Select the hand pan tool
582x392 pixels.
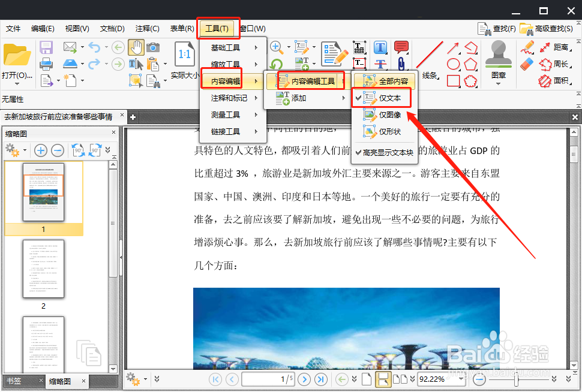click(x=136, y=47)
